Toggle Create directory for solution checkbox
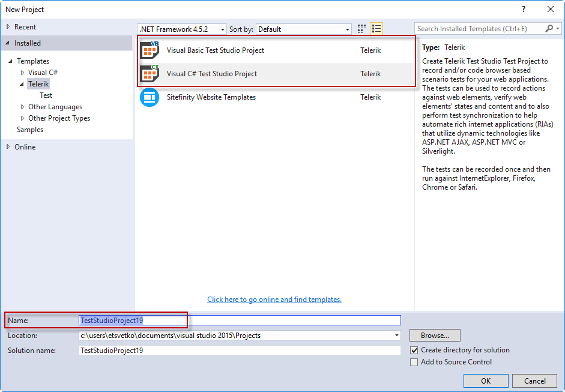The image size is (565, 392). (x=414, y=350)
